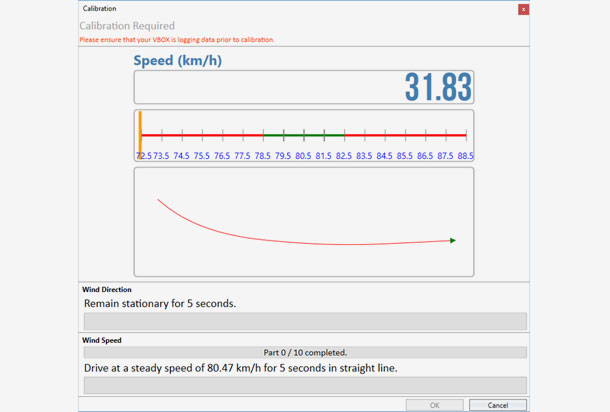This screenshot has width=610, height=412.
Task: Click the 'Remain stationary for 5 seconds' instruction
Action: [x=160, y=303]
